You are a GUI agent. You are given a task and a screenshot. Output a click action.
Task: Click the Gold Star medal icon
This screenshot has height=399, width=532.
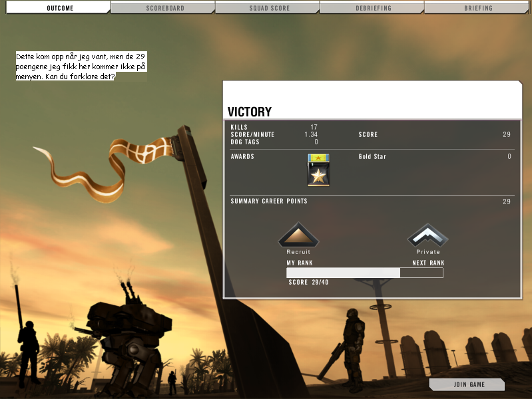click(x=318, y=170)
